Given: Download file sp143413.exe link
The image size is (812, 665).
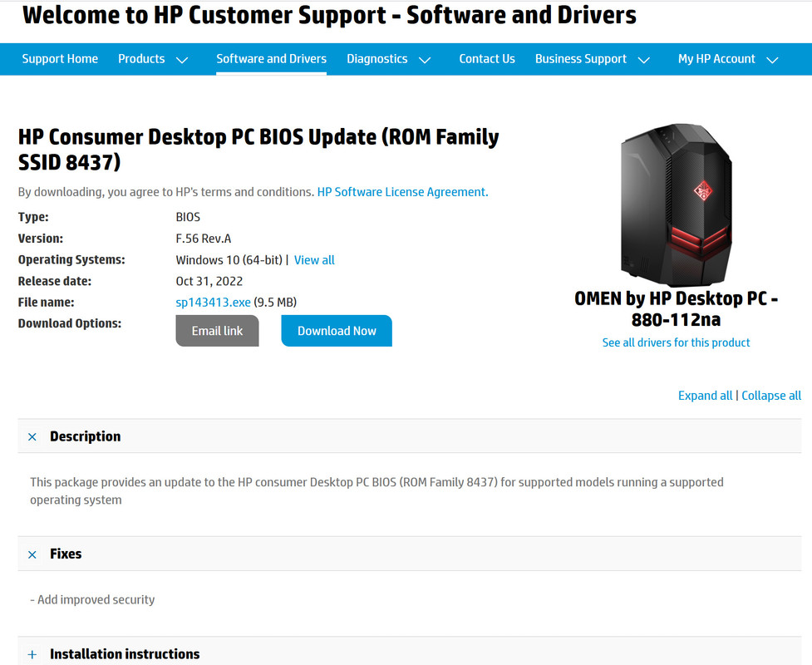Looking at the screenshot, I should [x=213, y=303].
